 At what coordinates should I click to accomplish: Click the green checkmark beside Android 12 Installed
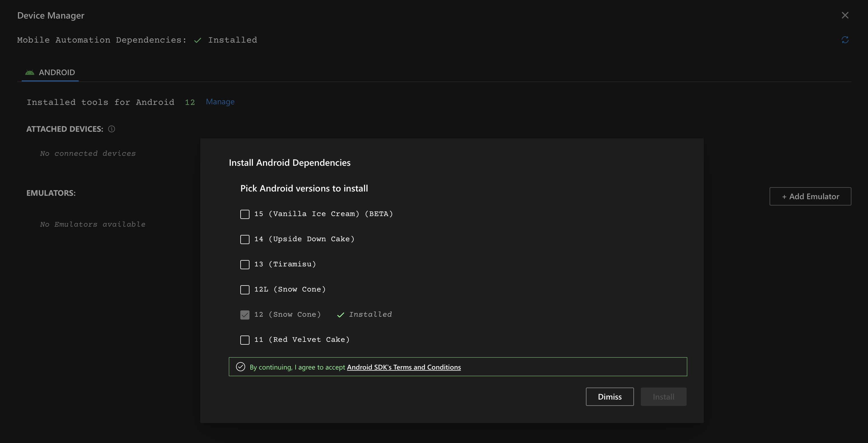[341, 315]
